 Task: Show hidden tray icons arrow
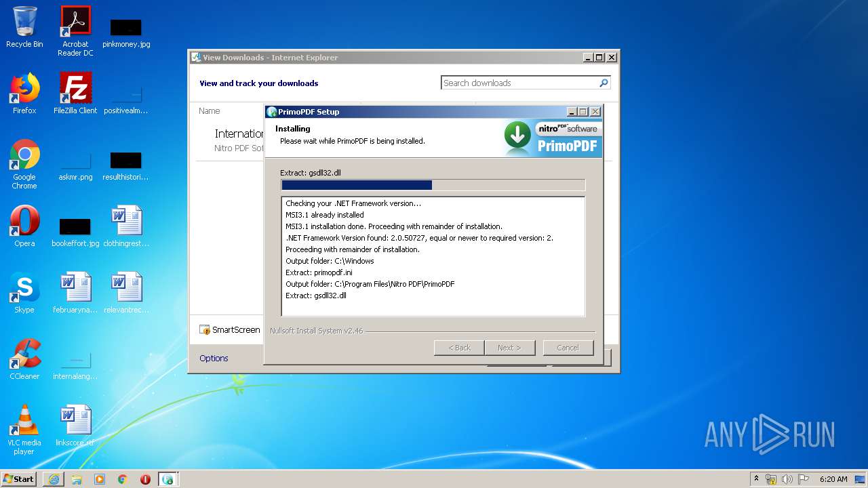pos(756,479)
